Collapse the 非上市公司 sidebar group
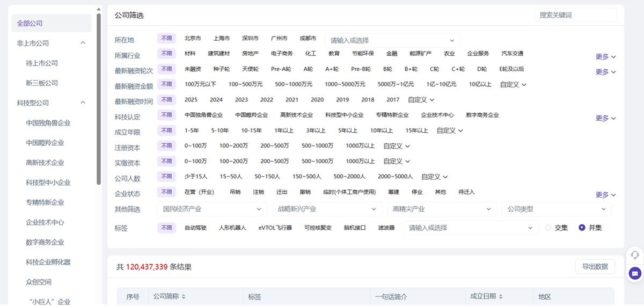The height and width of the screenshot is (306, 644). click(83, 43)
